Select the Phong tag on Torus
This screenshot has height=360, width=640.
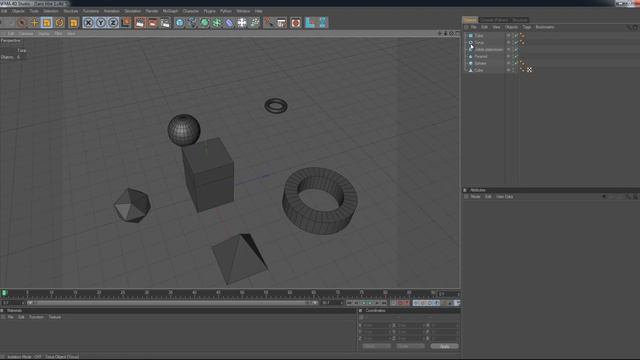tap(522, 42)
